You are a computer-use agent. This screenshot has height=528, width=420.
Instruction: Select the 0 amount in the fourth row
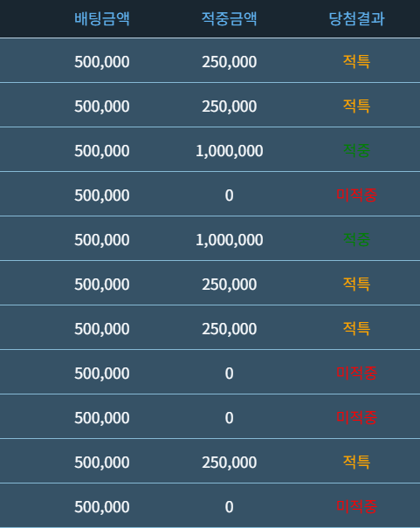(229, 195)
